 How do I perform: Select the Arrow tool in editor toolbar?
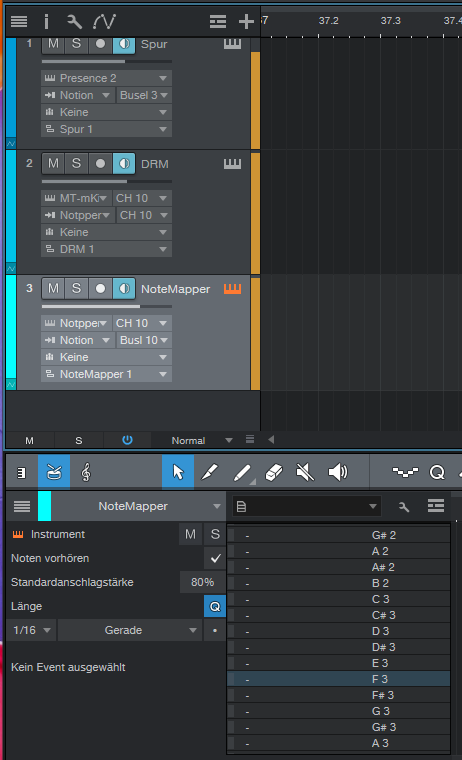(x=178, y=472)
